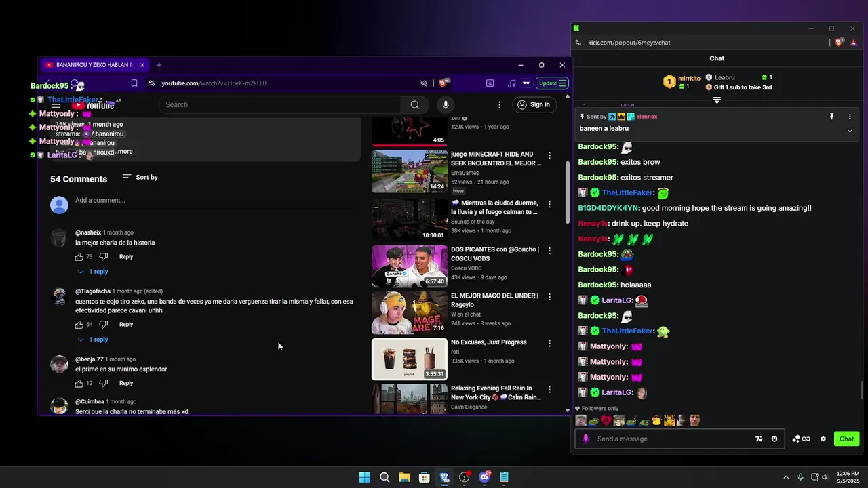Like the comment by @nasheix
Screen dimensions: 868x488
[79, 257]
